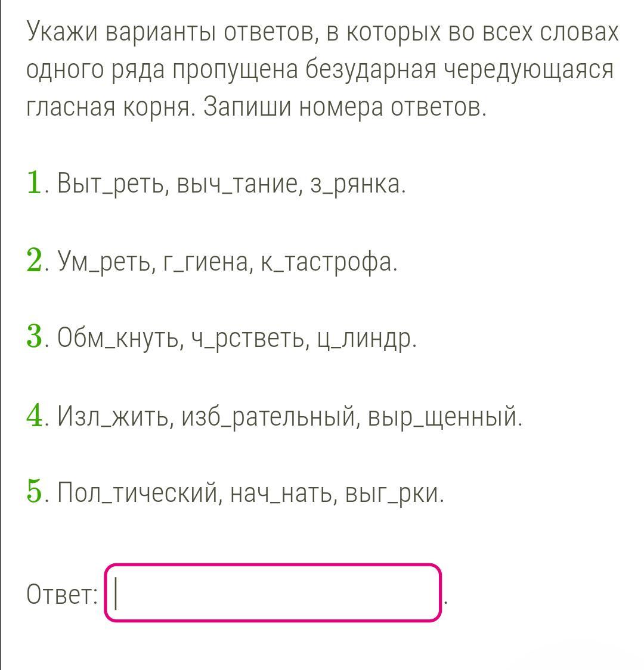Click the word Изл_жить in option four
The image size is (644, 670).
[x=116, y=415]
